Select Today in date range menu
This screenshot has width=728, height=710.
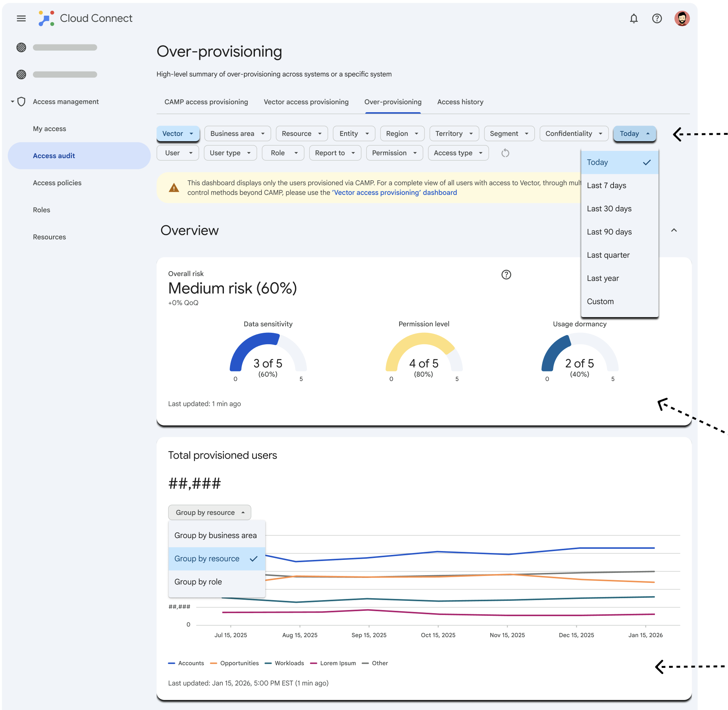point(620,162)
